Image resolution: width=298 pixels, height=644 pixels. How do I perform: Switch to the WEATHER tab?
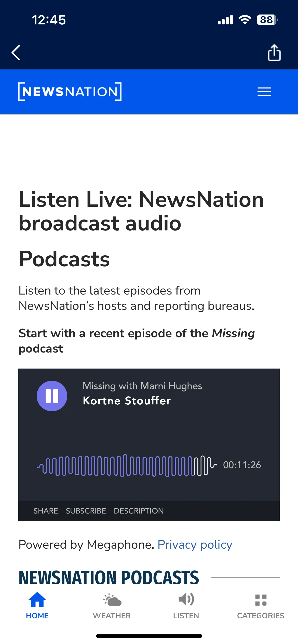[x=112, y=605]
